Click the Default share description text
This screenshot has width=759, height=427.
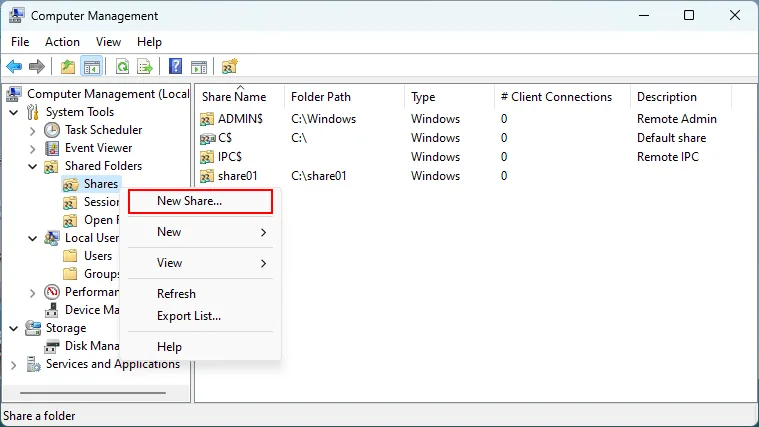coord(671,138)
